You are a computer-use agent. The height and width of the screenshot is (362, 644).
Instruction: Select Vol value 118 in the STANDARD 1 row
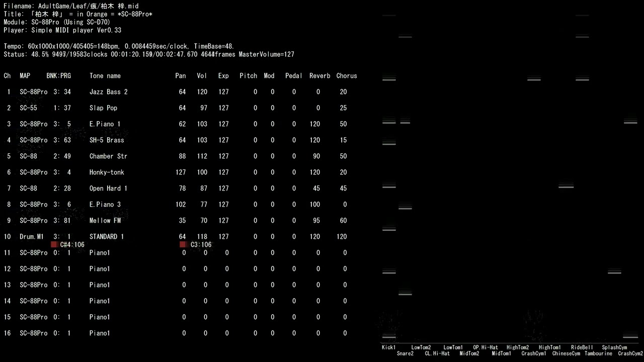pyautogui.click(x=202, y=237)
